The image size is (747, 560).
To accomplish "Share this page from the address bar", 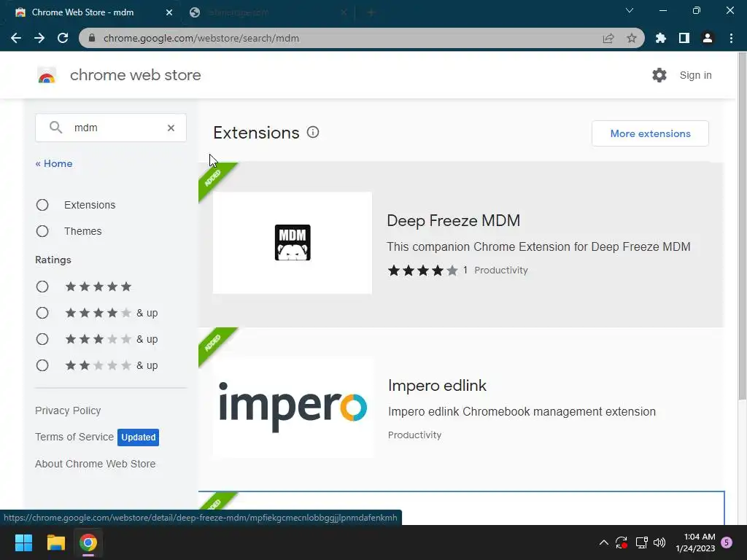I will tap(608, 38).
